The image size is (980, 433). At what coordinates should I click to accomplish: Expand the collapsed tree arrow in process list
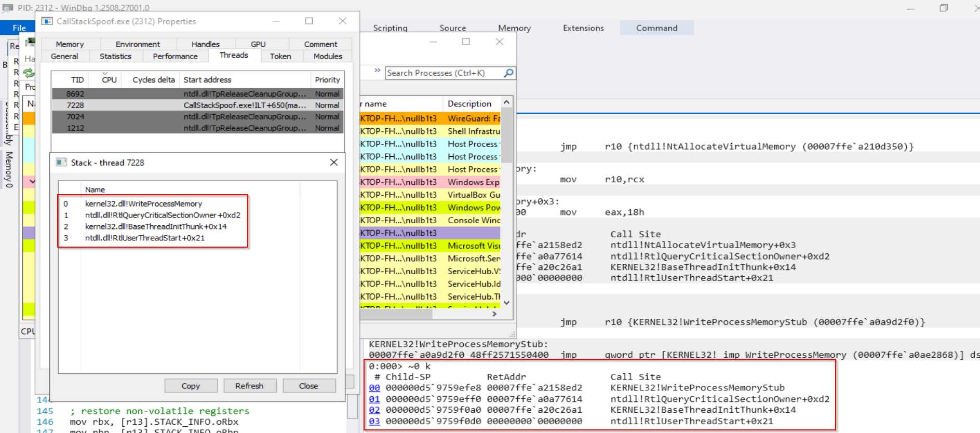pos(32,181)
